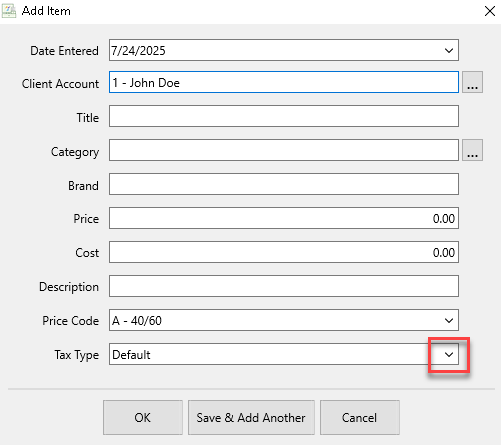Open the Category browse ellipsis button
This screenshot has width=501, height=445.
472,150
